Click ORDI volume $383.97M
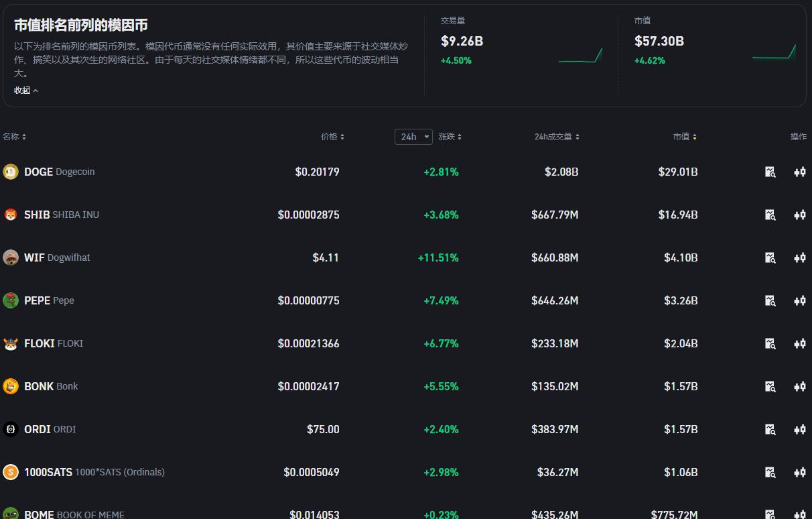Viewport: 812px width, 519px height. point(555,429)
